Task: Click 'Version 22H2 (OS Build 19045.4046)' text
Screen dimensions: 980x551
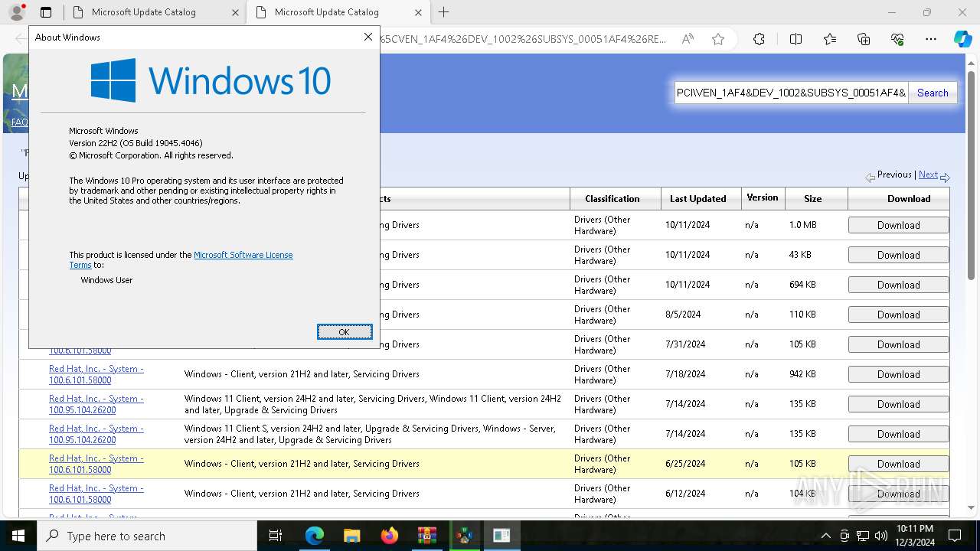Action: point(136,143)
